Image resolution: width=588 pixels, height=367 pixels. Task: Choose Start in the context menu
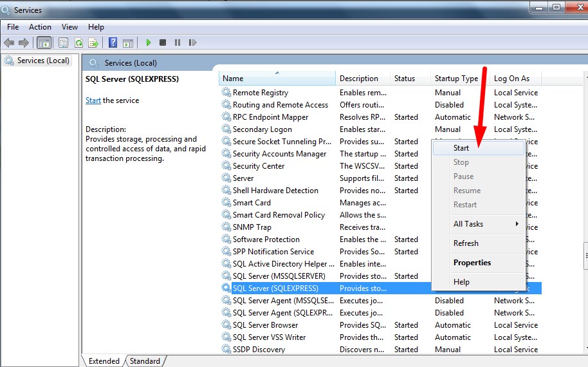tap(479, 148)
